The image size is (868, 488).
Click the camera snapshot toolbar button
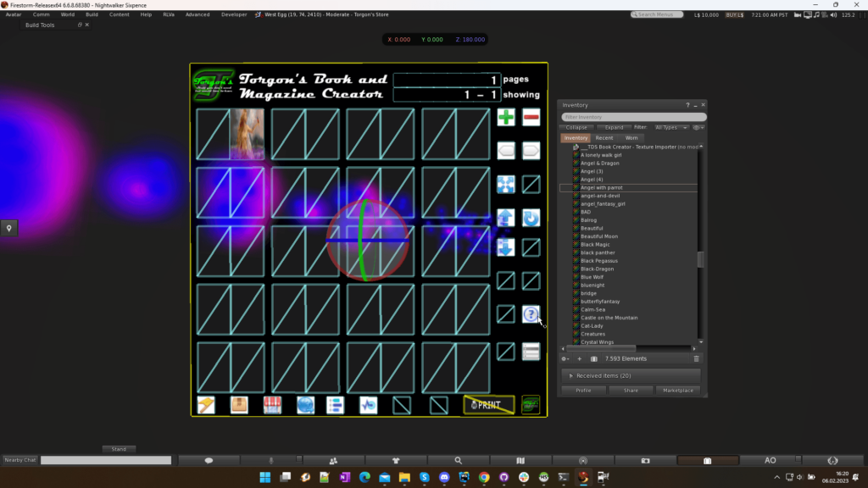[x=645, y=460]
